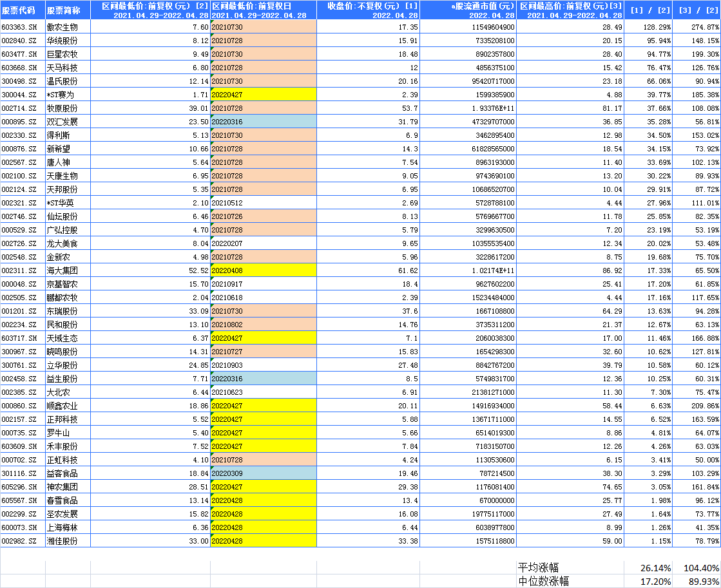Click stock code 603363.SH

(x=23, y=27)
